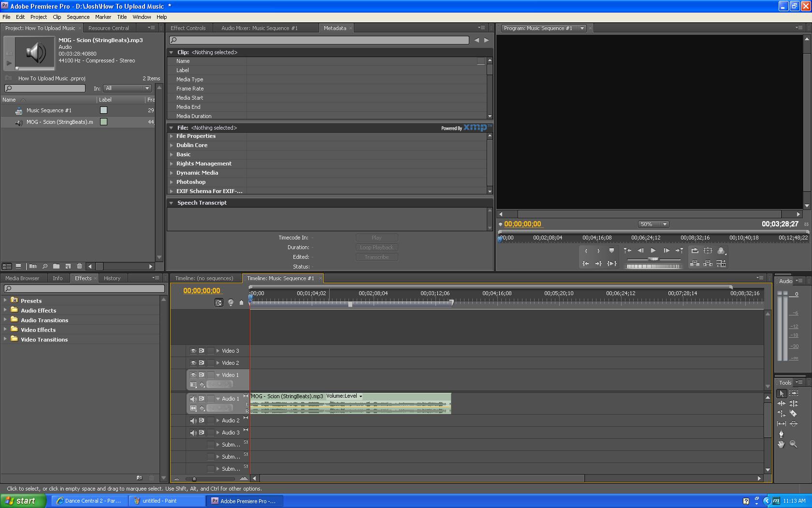Open Dance Central 2 taskbar window

(x=90, y=501)
